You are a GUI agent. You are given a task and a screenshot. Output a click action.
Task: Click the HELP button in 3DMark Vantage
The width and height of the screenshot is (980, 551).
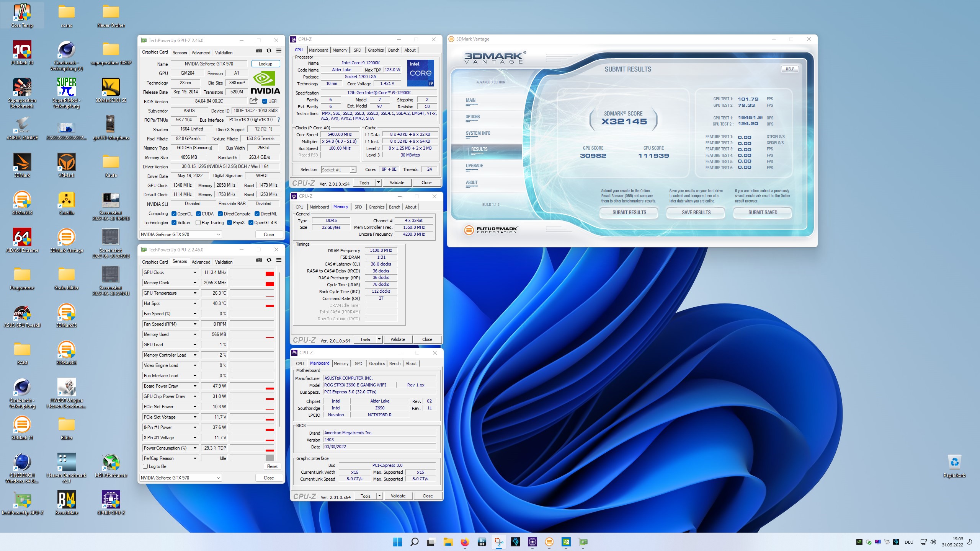[790, 69]
